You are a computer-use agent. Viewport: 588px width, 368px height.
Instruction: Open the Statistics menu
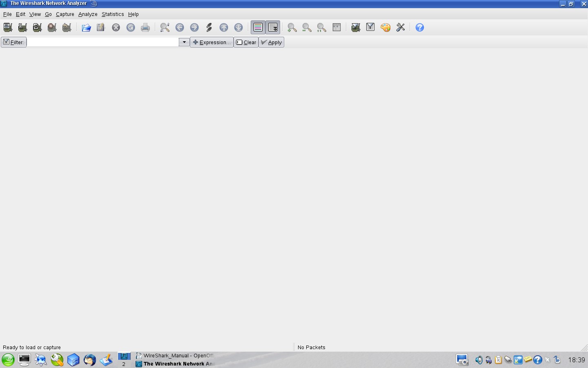[x=113, y=14]
